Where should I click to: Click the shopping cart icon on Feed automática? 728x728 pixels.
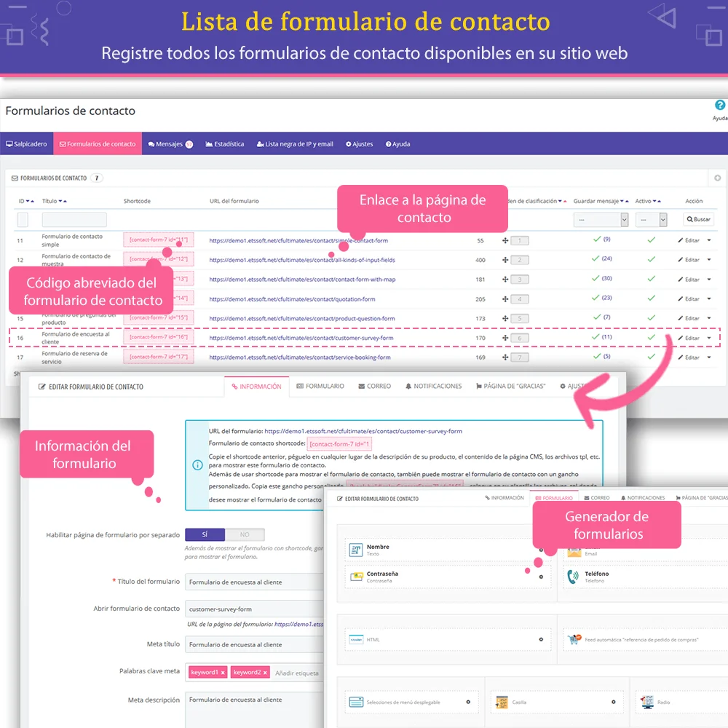click(x=574, y=638)
